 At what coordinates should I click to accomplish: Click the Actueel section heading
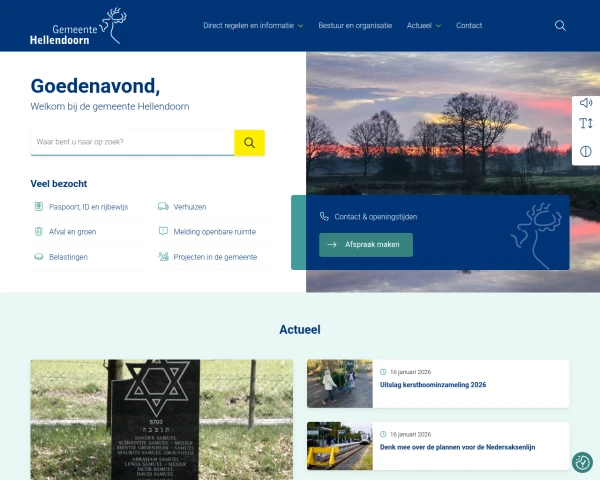click(x=300, y=330)
